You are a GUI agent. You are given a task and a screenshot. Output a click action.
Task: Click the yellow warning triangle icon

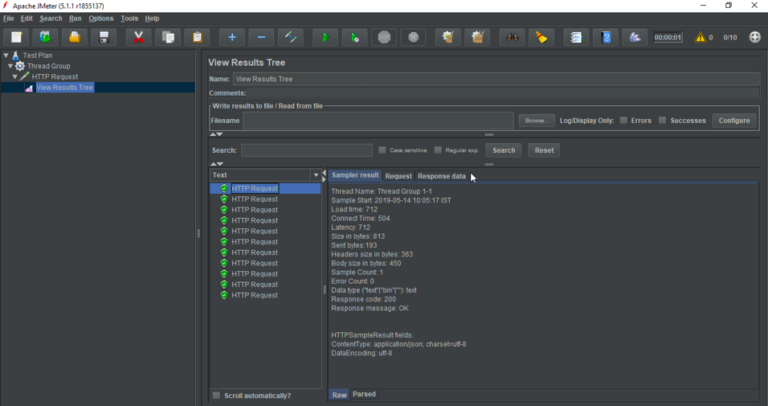coord(700,37)
